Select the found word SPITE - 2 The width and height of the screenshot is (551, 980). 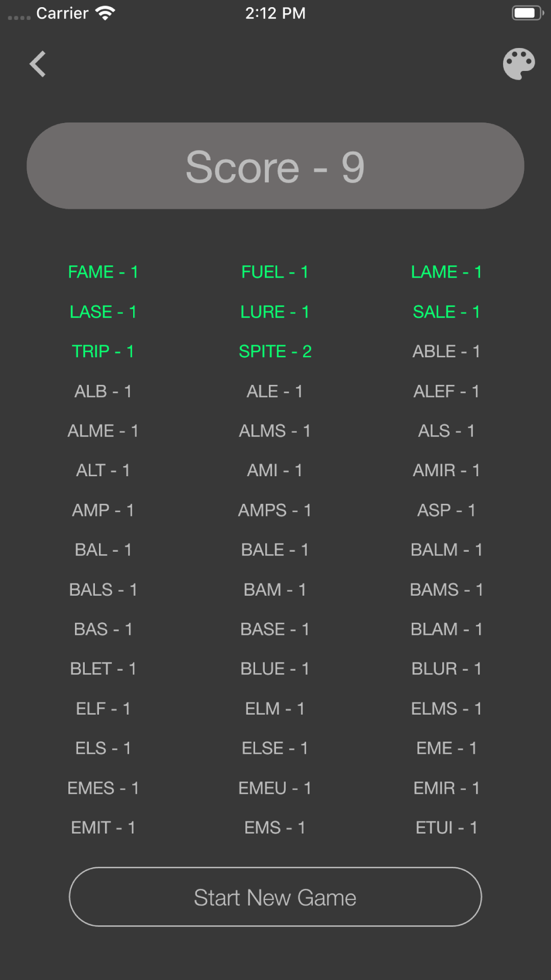click(x=275, y=352)
